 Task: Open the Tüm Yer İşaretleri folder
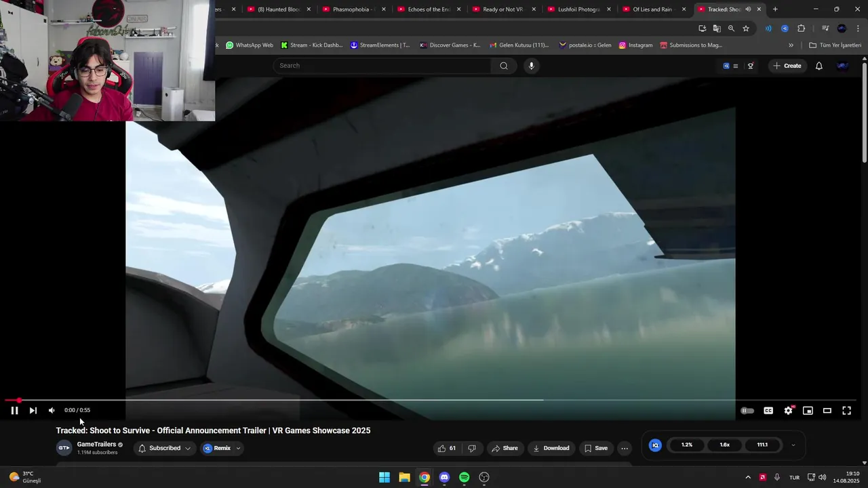tap(835, 45)
